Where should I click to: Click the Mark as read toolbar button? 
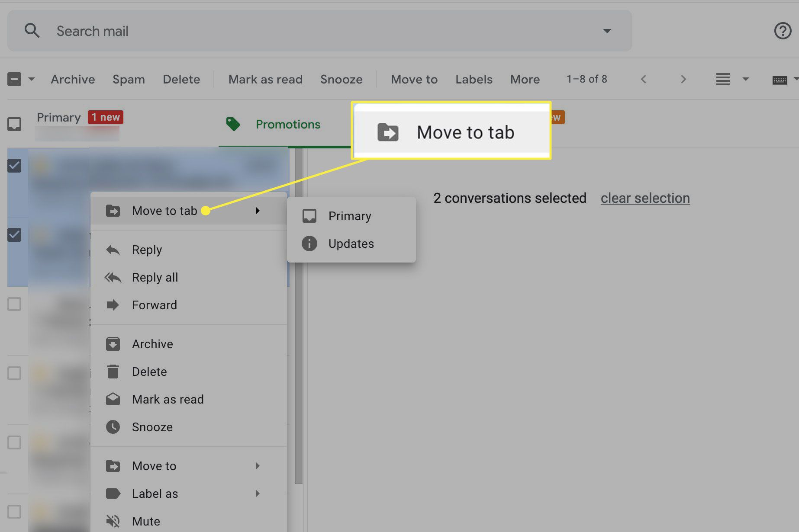point(265,79)
